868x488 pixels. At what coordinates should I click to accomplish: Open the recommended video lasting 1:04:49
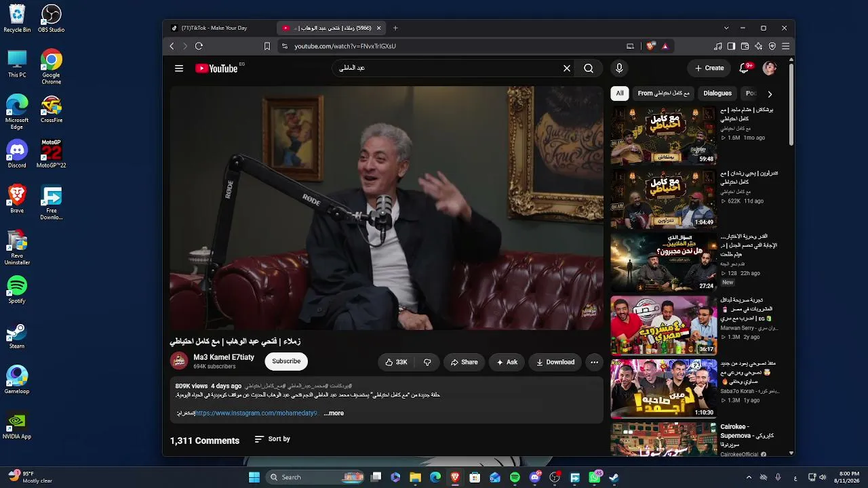point(663,199)
